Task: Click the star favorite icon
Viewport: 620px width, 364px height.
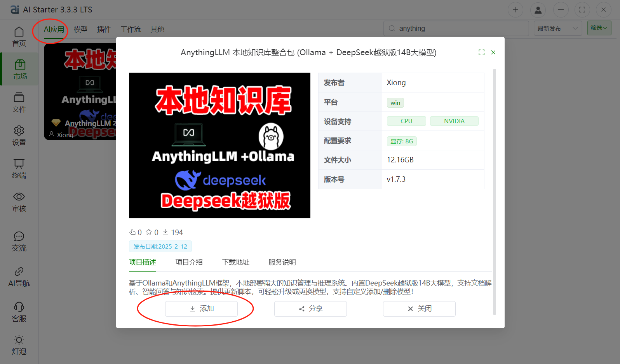Action: pos(149,232)
